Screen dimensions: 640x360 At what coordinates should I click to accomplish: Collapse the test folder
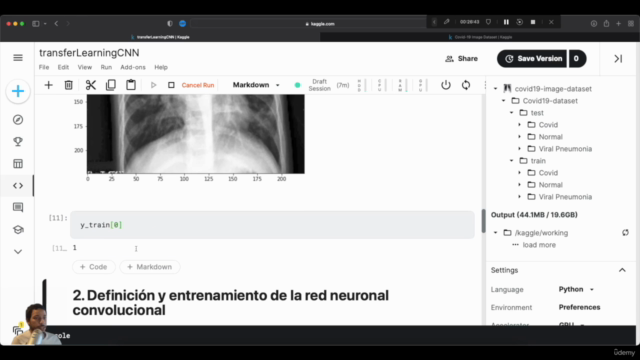coord(511,113)
